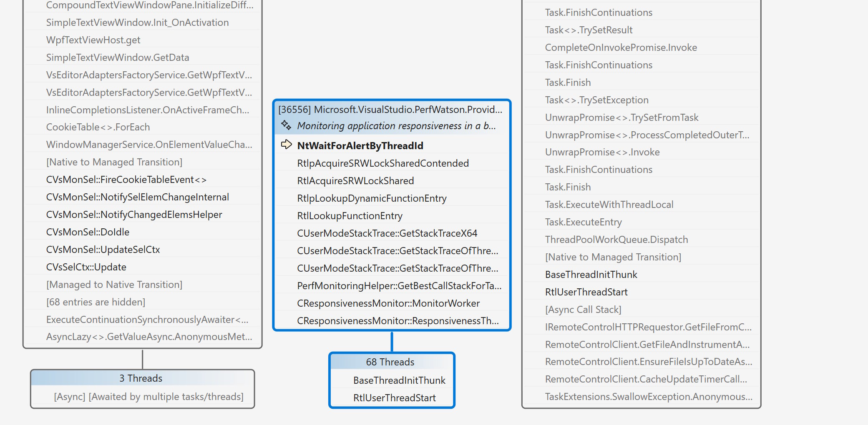The height and width of the screenshot is (425, 868).
Task: Click the "3 Threads" node header
Action: (x=141, y=378)
